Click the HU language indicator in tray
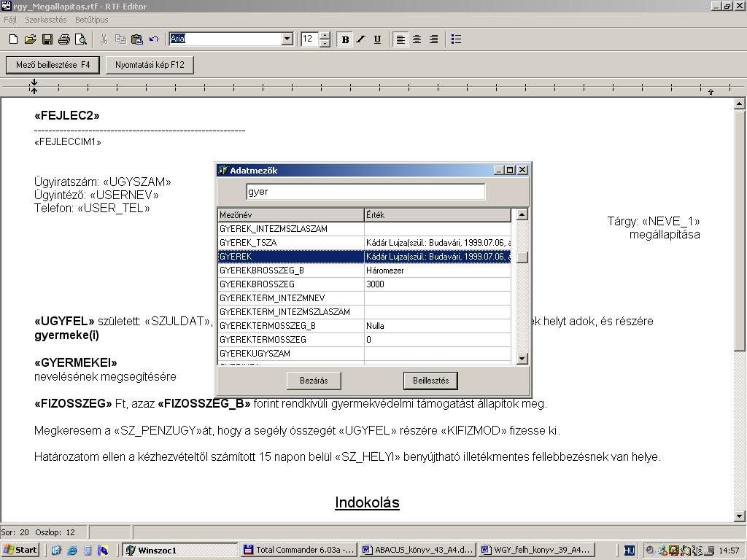Screen dimensions: 747x560 tap(629, 551)
